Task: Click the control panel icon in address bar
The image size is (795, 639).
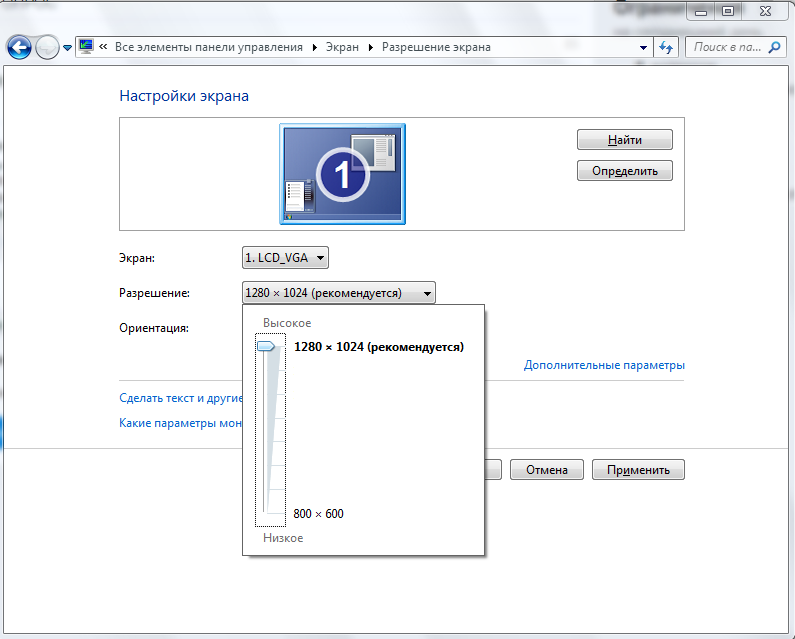Action: click(86, 47)
